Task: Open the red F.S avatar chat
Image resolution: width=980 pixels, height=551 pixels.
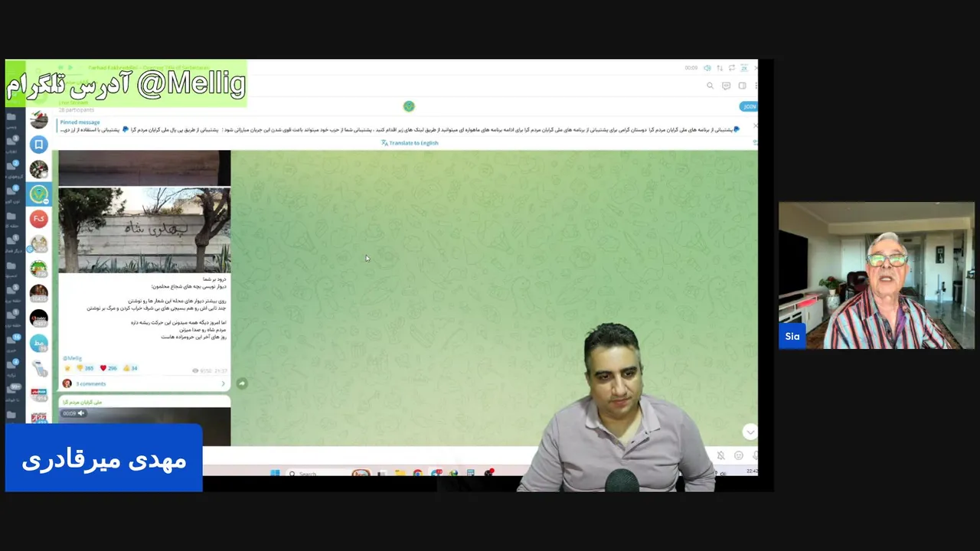Action: coord(39,219)
